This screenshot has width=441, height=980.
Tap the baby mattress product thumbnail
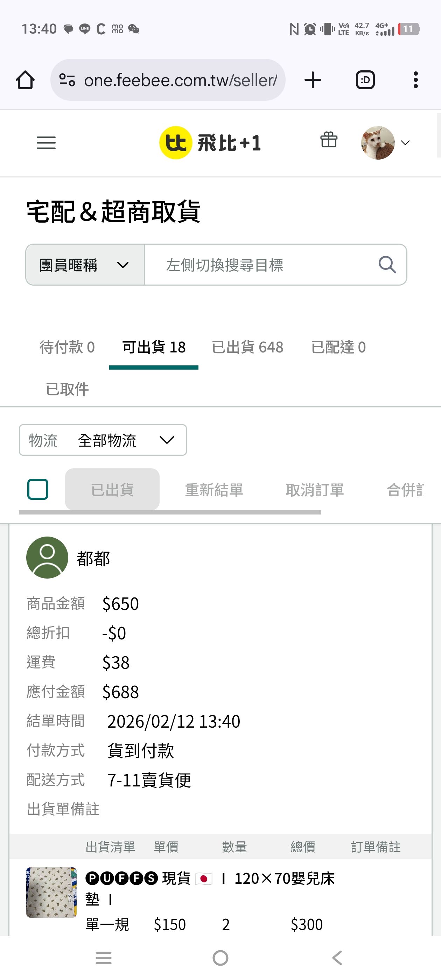51,892
